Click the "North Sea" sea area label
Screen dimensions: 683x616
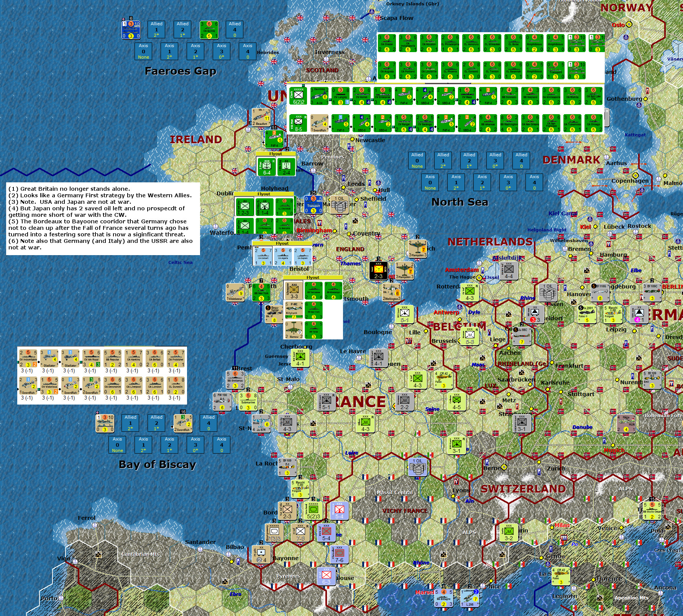(460, 202)
